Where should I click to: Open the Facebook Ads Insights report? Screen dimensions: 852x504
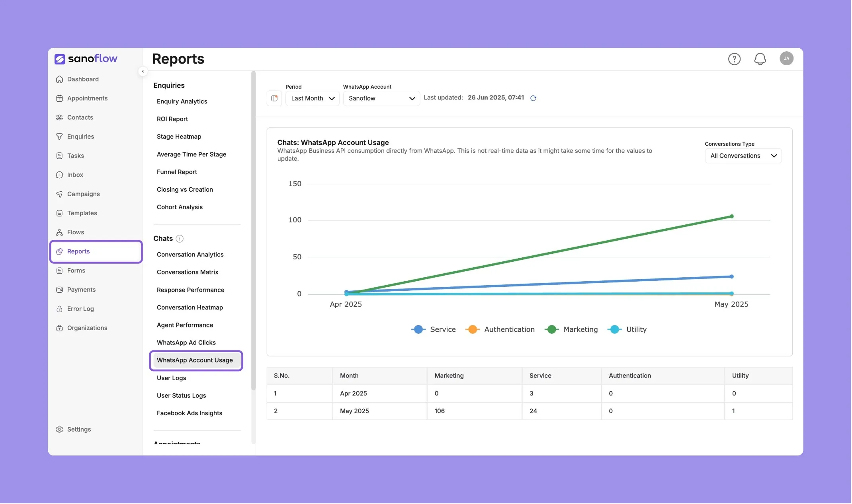tap(190, 413)
